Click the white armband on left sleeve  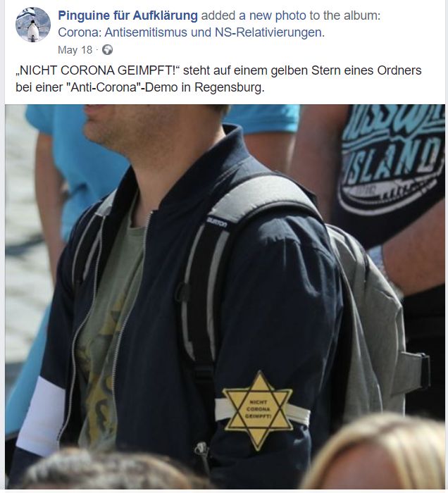tap(41, 416)
